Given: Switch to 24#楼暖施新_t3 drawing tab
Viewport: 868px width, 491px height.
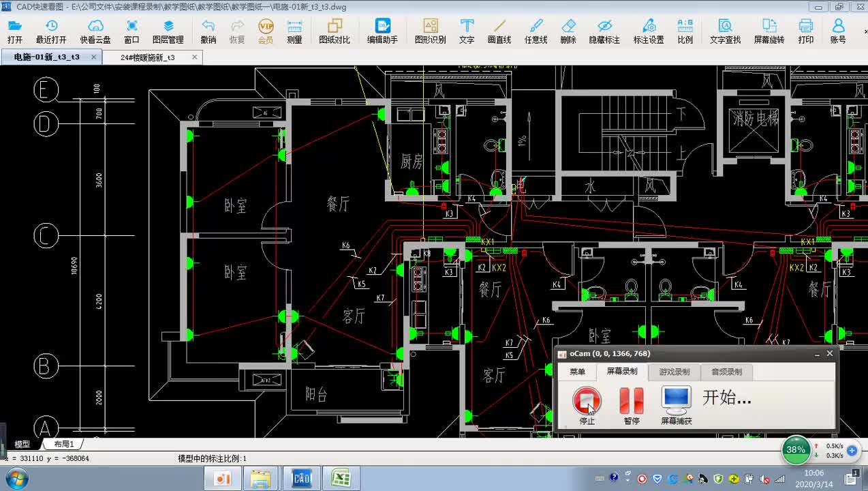Looking at the screenshot, I should pos(148,57).
